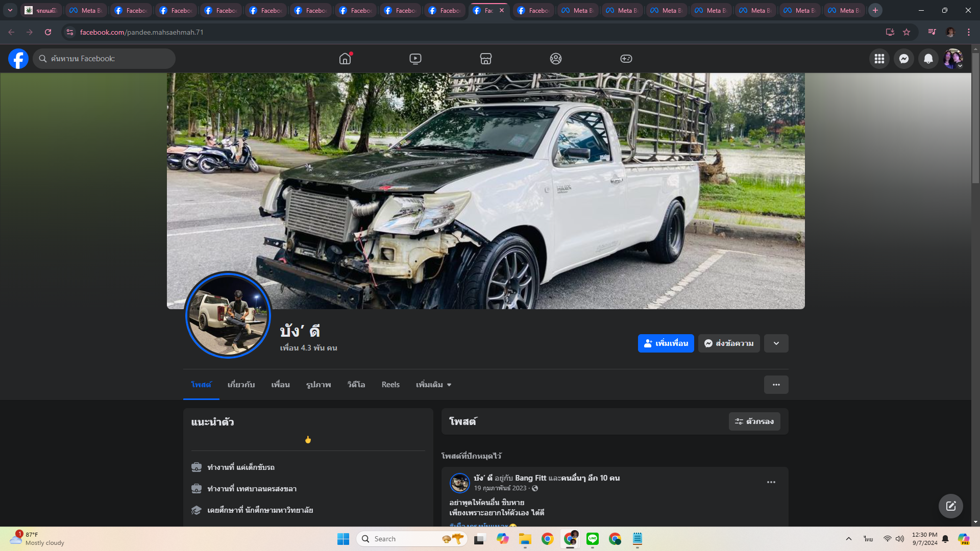This screenshot has height=551, width=980.
Task: Open the Facebook menu grid icon
Action: [x=879, y=59]
